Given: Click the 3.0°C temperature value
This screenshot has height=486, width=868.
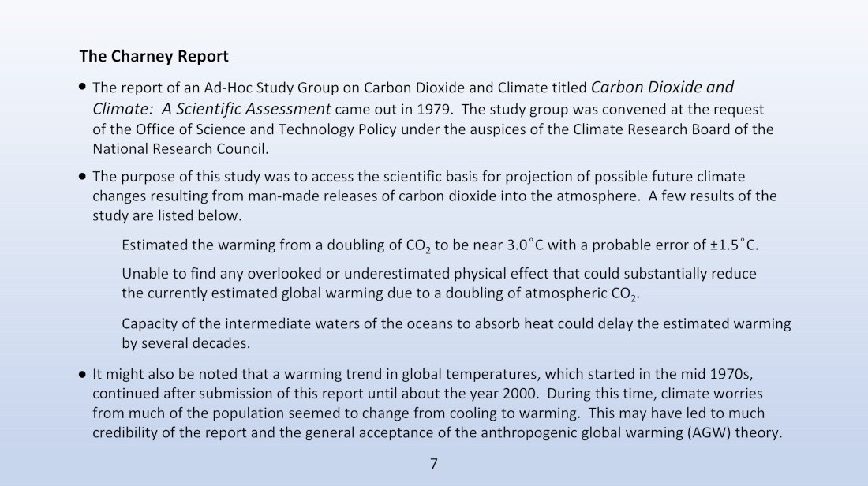Looking at the screenshot, I should tap(526, 245).
